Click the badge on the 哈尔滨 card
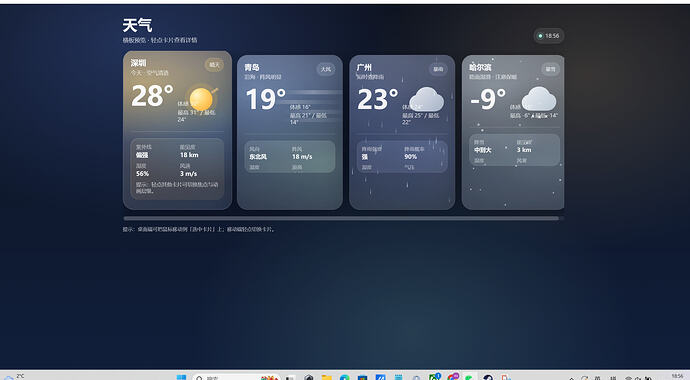 click(551, 69)
